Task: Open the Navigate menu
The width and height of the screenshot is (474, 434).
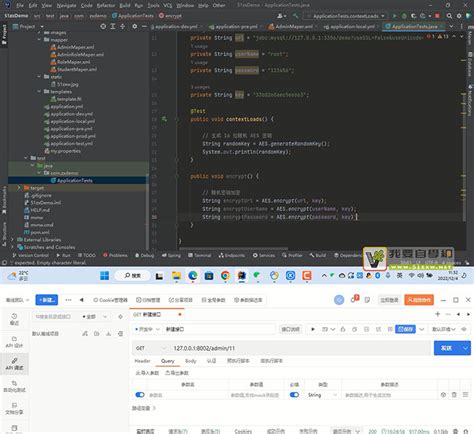Action: [x=66, y=5]
